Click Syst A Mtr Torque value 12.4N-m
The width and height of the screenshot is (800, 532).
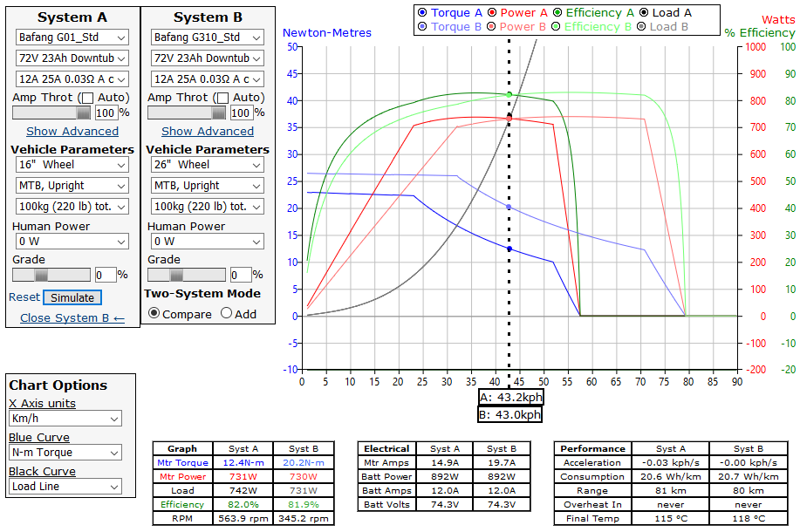[x=243, y=462]
